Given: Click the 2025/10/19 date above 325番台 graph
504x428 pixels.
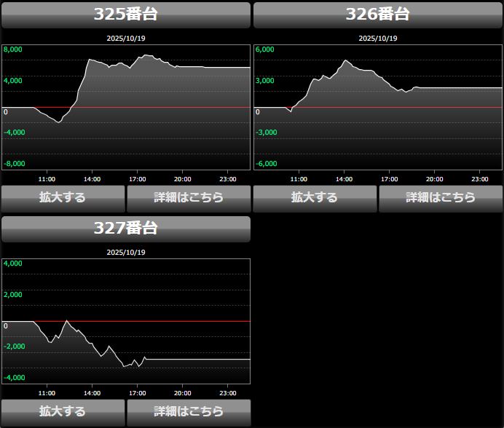Looking at the screenshot, I should [126, 38].
